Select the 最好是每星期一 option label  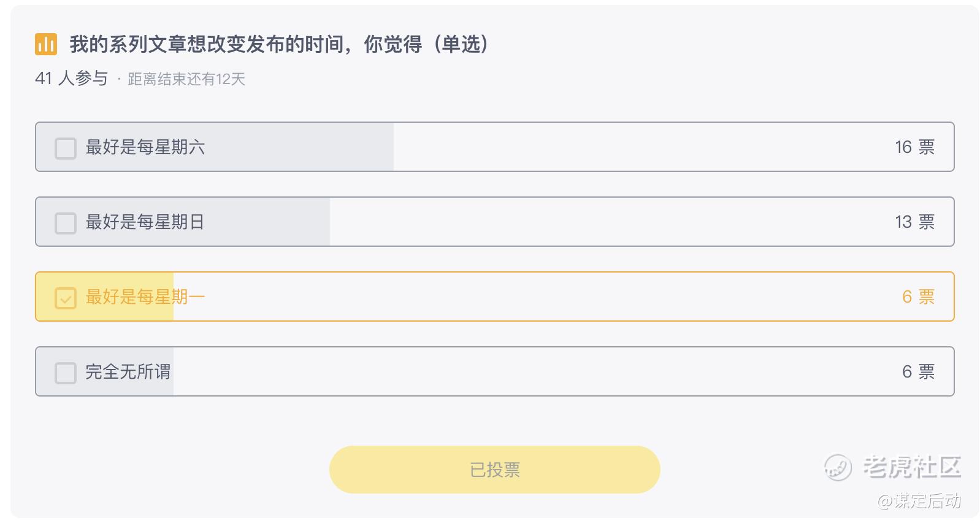tap(145, 297)
